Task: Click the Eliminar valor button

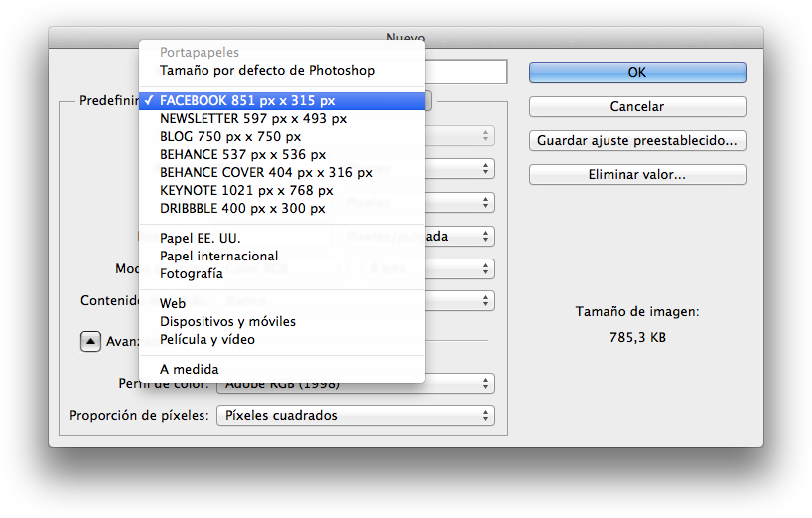Action: pyautogui.click(x=637, y=174)
